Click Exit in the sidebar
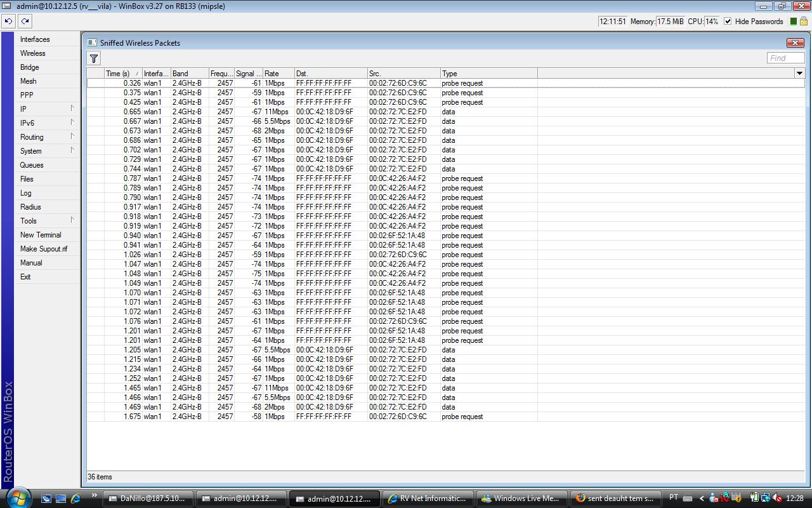Image resolution: width=812 pixels, height=508 pixels. tap(48, 277)
